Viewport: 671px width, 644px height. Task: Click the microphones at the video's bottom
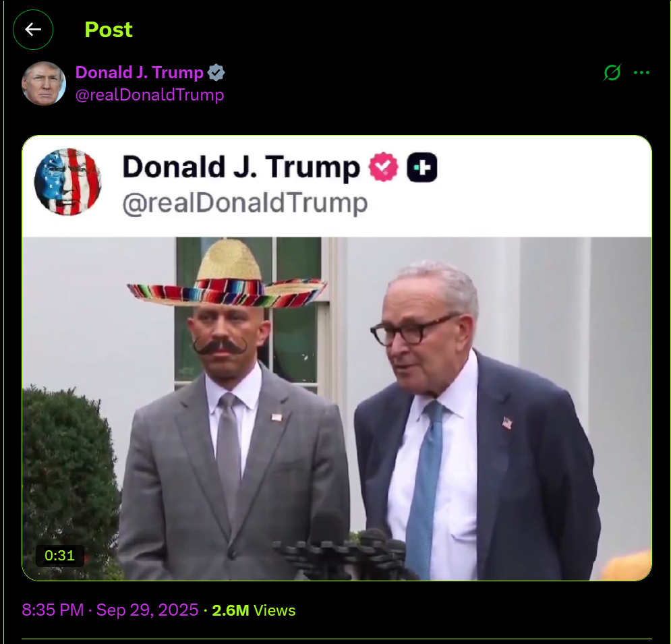(x=344, y=553)
